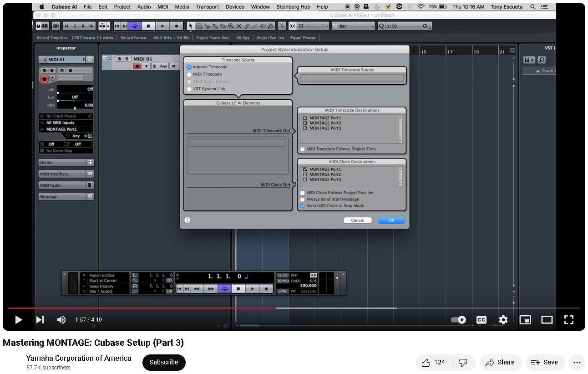Click OK in Project Synchronization Setup
This screenshot has width=588, height=374.
(391, 220)
